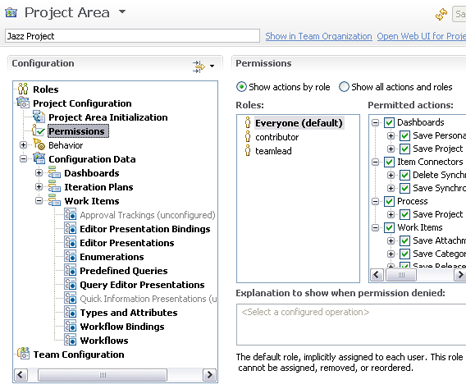Viewport: 466px width, 389px height.
Task: Select Types and Attributes in tree
Action: [128, 313]
